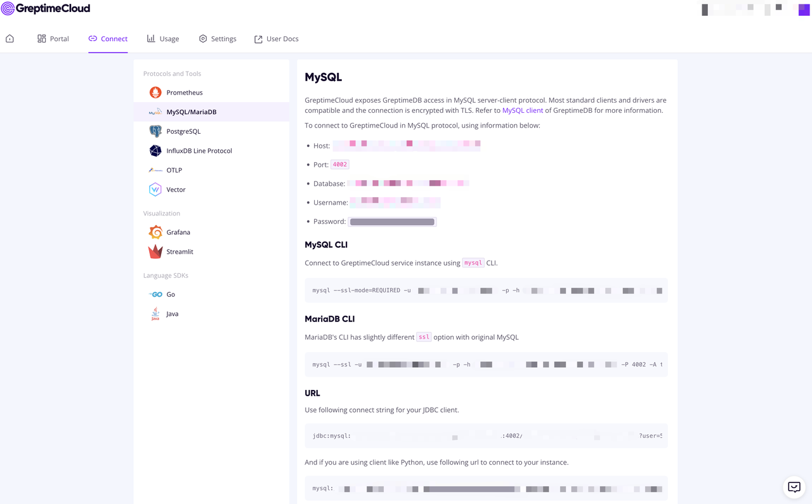
Task: Switch to the Portal tab
Action: (x=53, y=38)
